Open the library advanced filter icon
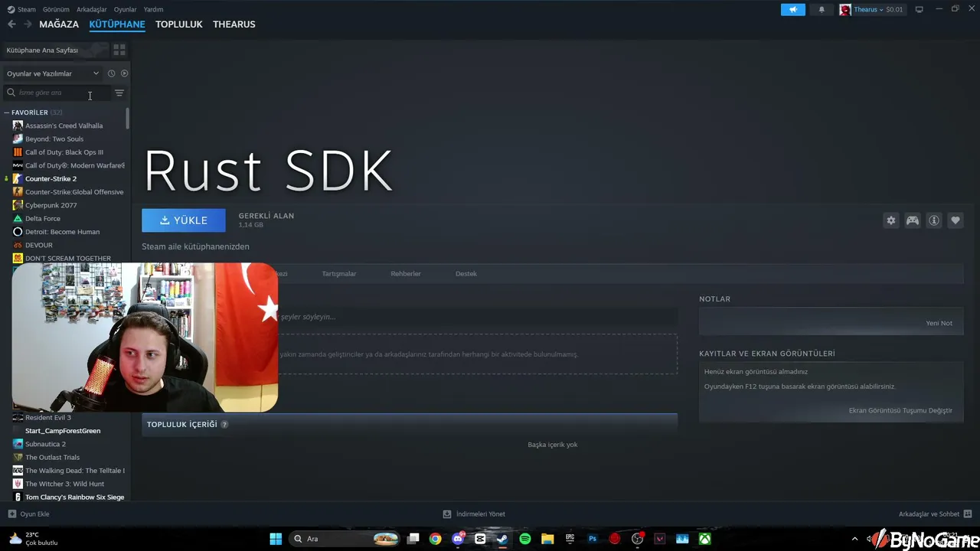The image size is (980, 551). (119, 93)
